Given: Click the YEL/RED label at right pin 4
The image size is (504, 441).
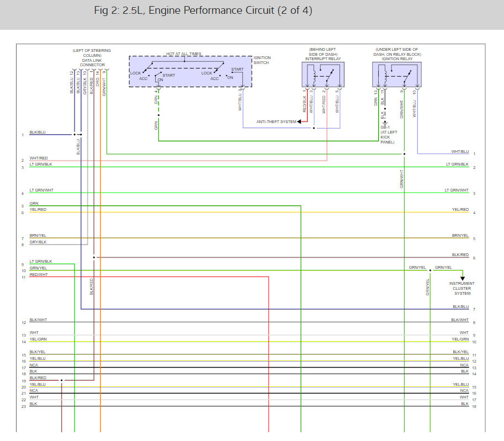Looking at the screenshot, I should (460, 210).
